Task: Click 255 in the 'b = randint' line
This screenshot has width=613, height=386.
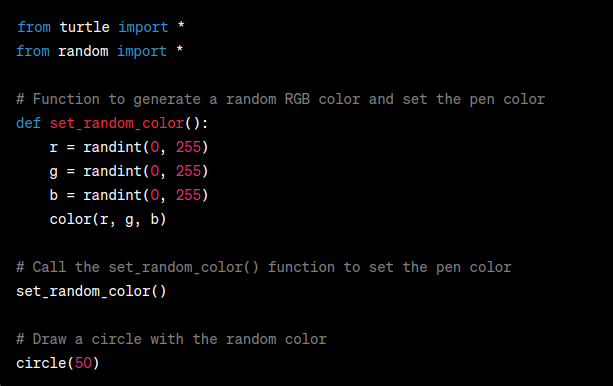Action: pos(188,195)
